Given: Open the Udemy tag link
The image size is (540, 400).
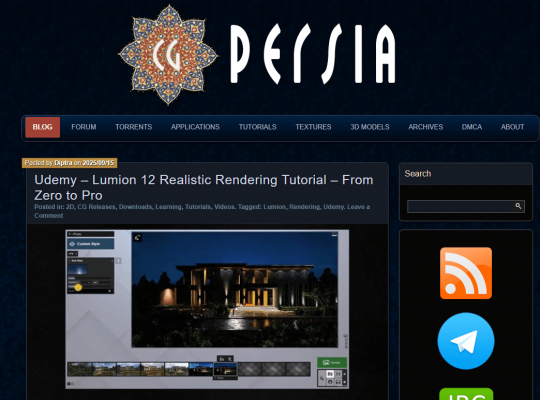Looking at the screenshot, I should click(x=333, y=207).
